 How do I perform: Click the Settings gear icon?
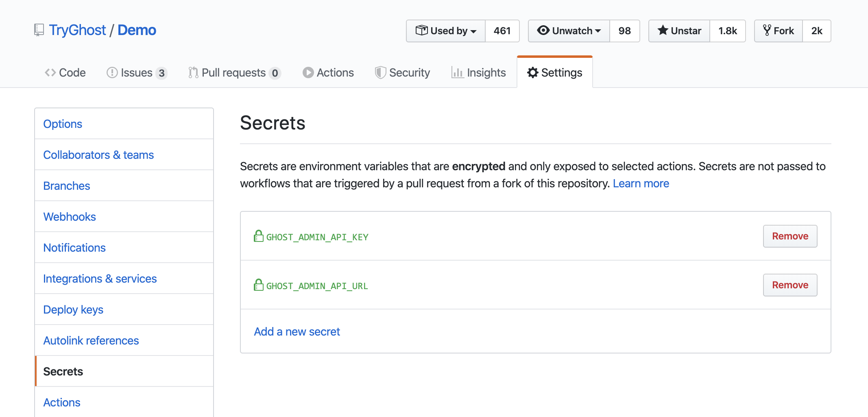click(532, 72)
